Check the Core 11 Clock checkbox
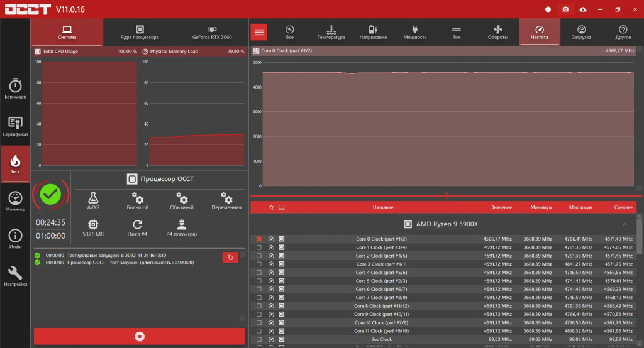The image size is (644, 348). pyautogui.click(x=258, y=331)
